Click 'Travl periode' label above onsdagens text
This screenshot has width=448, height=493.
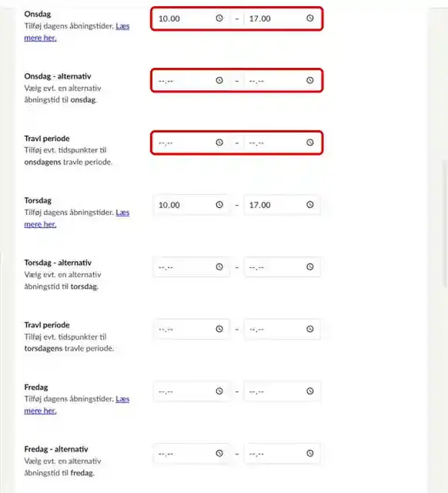pos(47,139)
